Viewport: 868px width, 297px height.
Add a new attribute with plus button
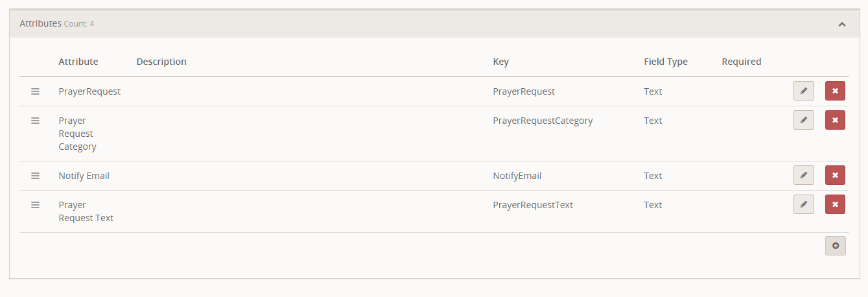[835, 246]
